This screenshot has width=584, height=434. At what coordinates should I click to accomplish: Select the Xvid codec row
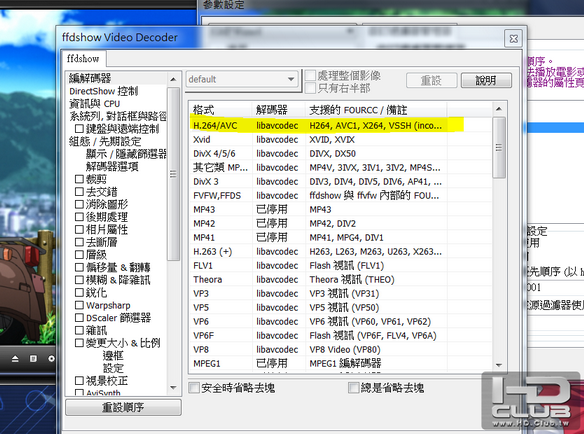[341, 140]
